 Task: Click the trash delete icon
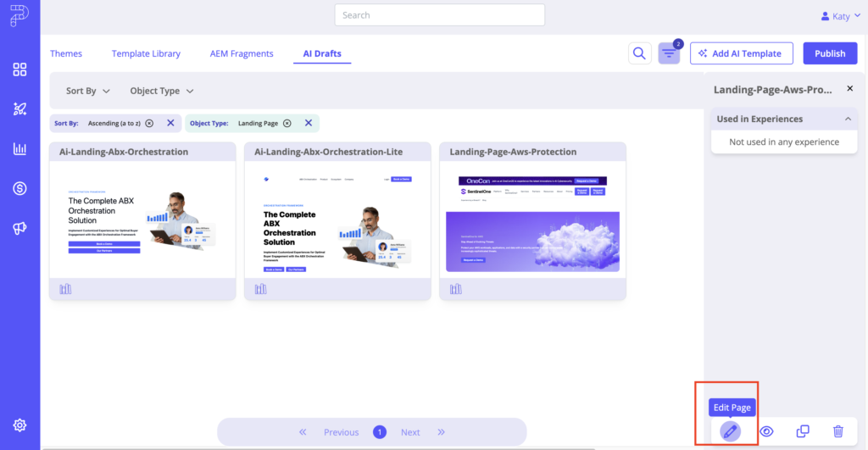tap(837, 431)
